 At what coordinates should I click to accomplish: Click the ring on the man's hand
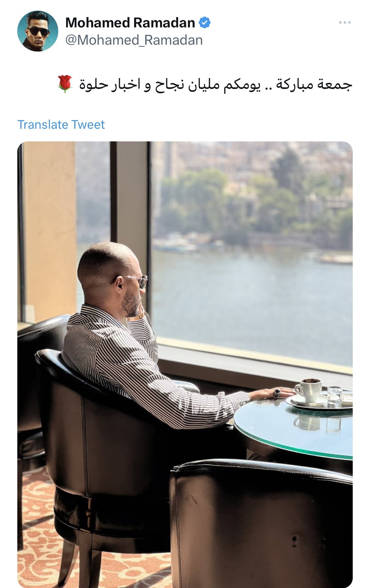(x=277, y=393)
